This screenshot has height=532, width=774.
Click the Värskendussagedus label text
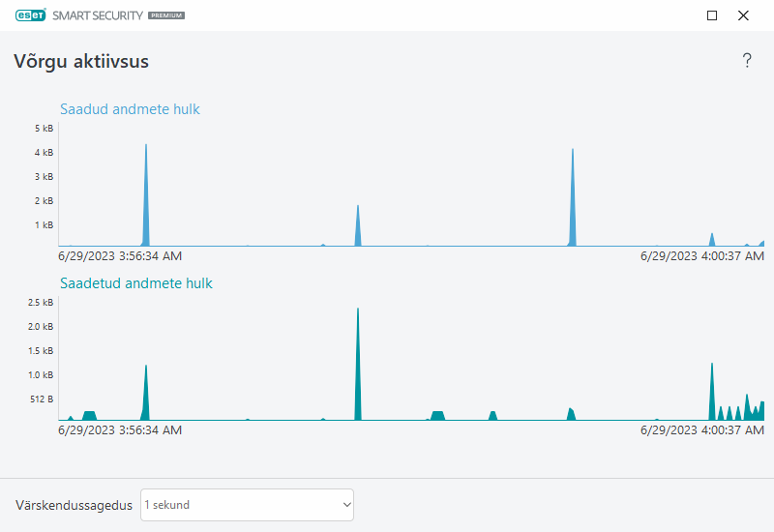coord(74,505)
